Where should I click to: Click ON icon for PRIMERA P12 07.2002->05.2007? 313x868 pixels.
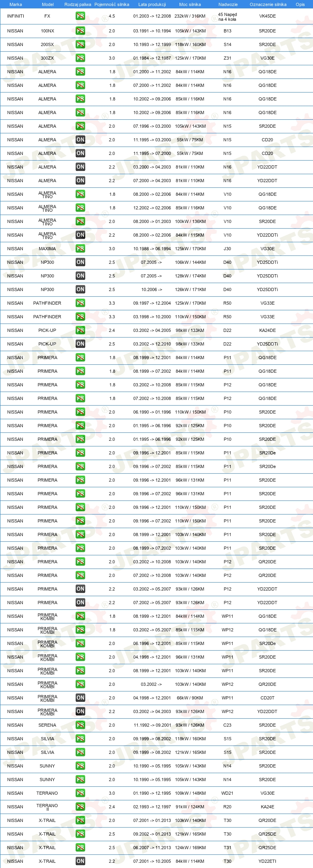80,603
